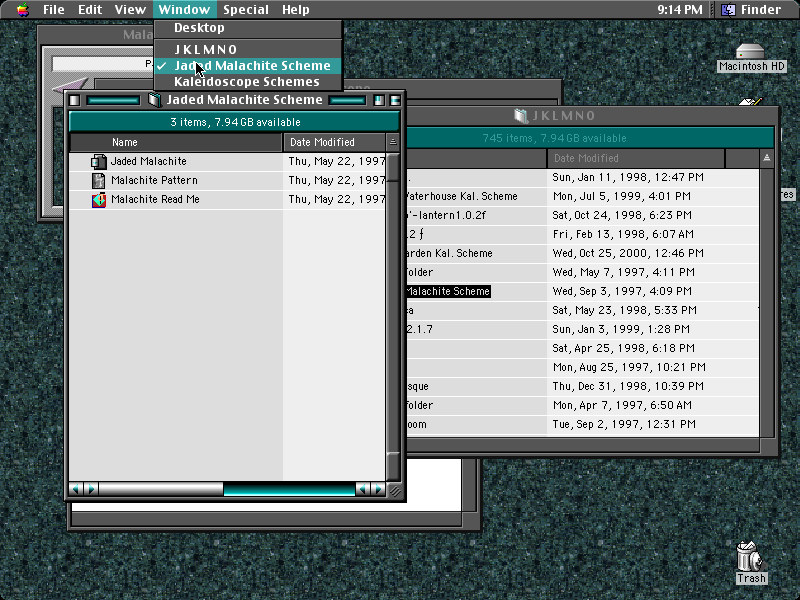Click the 9:14 PM menu bar clock

[680, 10]
